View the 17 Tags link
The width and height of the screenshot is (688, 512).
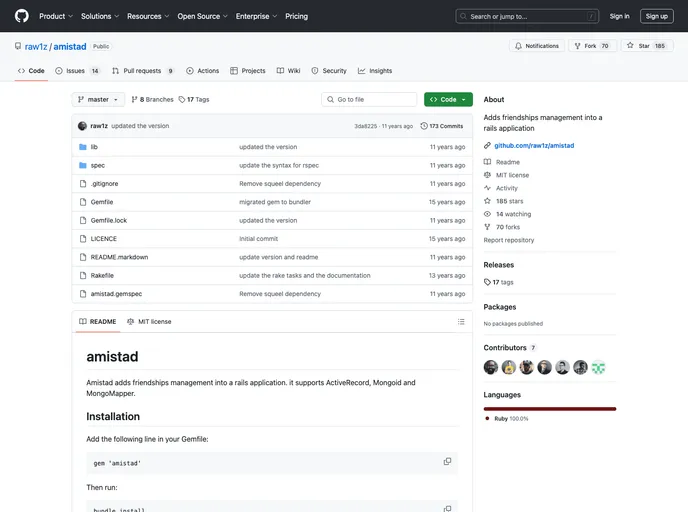pyautogui.click(x=194, y=100)
